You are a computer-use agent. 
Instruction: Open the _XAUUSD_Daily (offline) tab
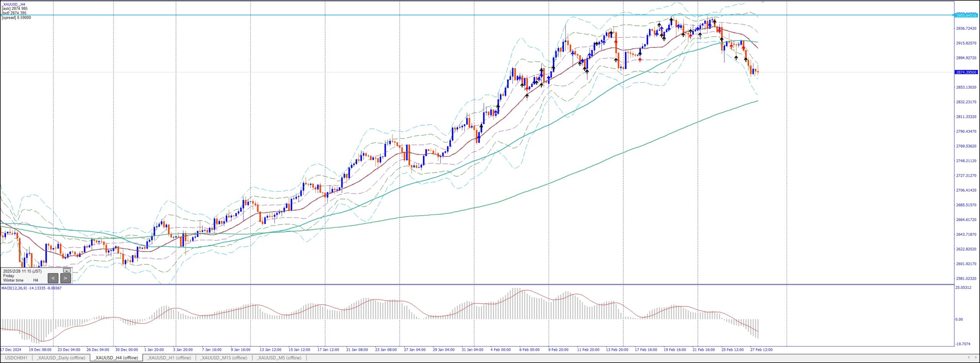[61, 358]
